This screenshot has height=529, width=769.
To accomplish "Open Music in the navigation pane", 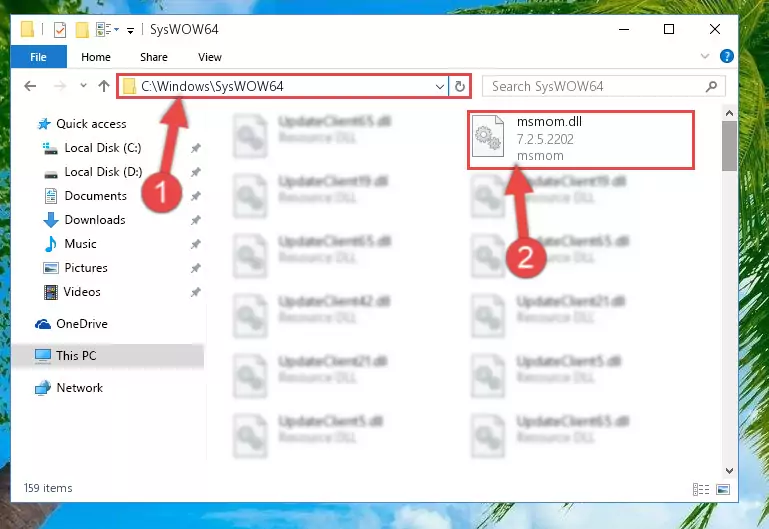I will click(x=80, y=244).
